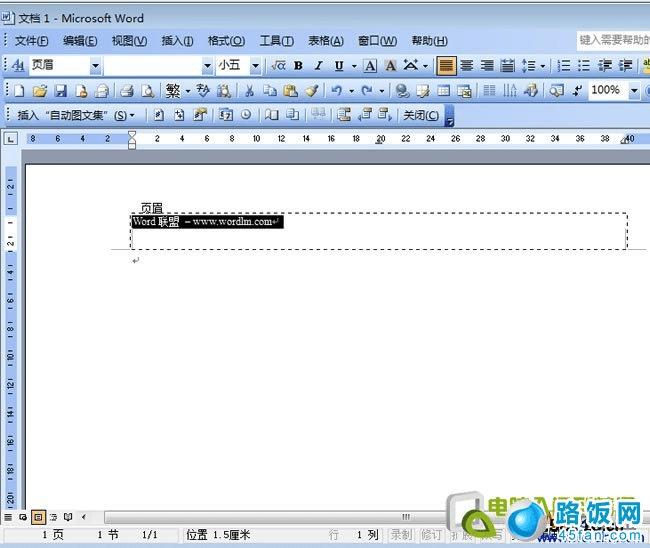
Task: Click Insert Table icon
Action: [x=444, y=91]
